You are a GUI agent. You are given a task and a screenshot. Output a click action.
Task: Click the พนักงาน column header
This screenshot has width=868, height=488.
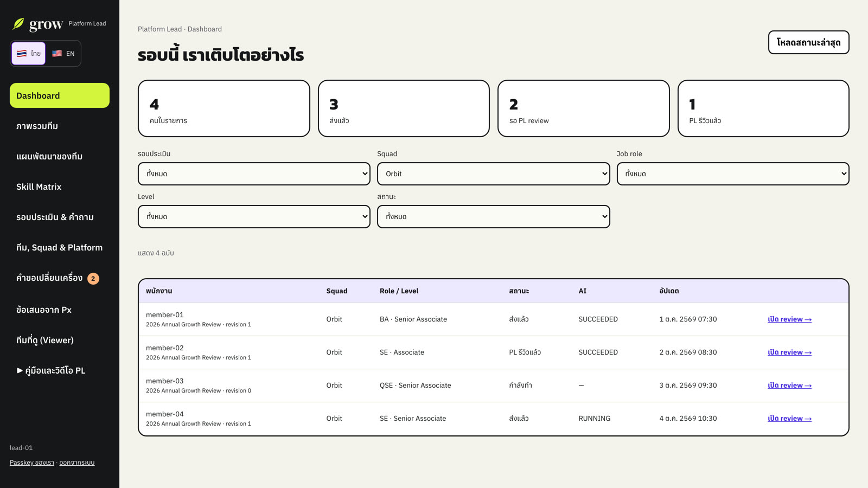tap(159, 291)
